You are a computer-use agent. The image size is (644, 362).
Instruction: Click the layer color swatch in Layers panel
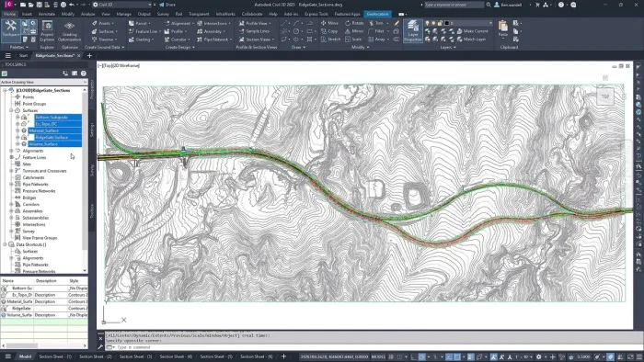point(447,23)
